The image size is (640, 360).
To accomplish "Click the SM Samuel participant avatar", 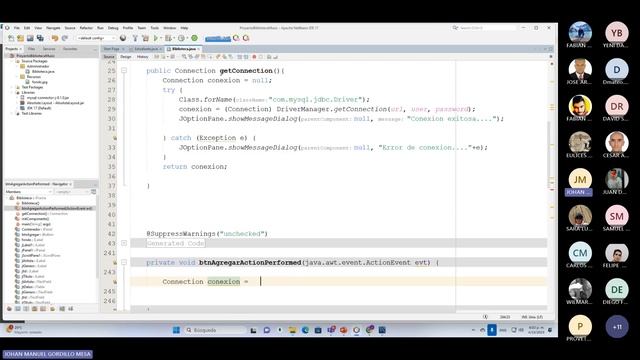I will (616, 216).
